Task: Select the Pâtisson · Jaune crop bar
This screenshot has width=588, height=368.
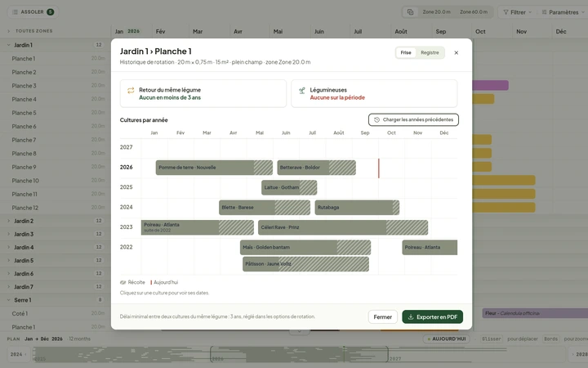Action: pos(305,264)
